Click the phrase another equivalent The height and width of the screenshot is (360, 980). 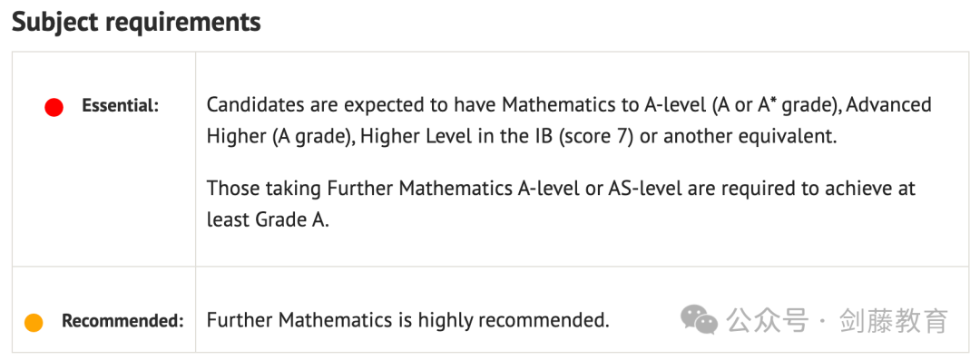tap(750, 137)
